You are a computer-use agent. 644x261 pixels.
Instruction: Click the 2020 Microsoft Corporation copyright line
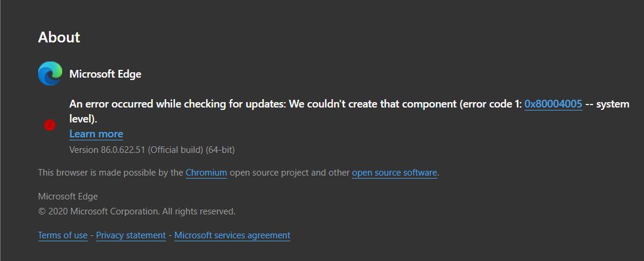(137, 211)
